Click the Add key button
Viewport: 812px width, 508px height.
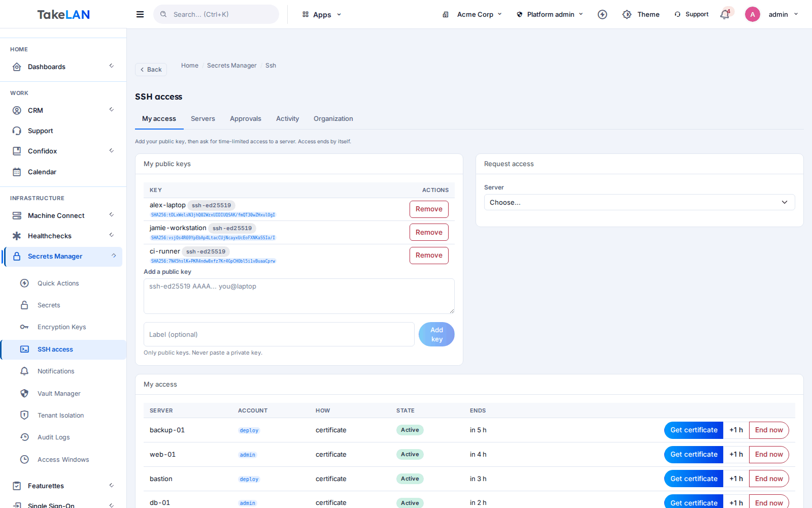[436, 334]
